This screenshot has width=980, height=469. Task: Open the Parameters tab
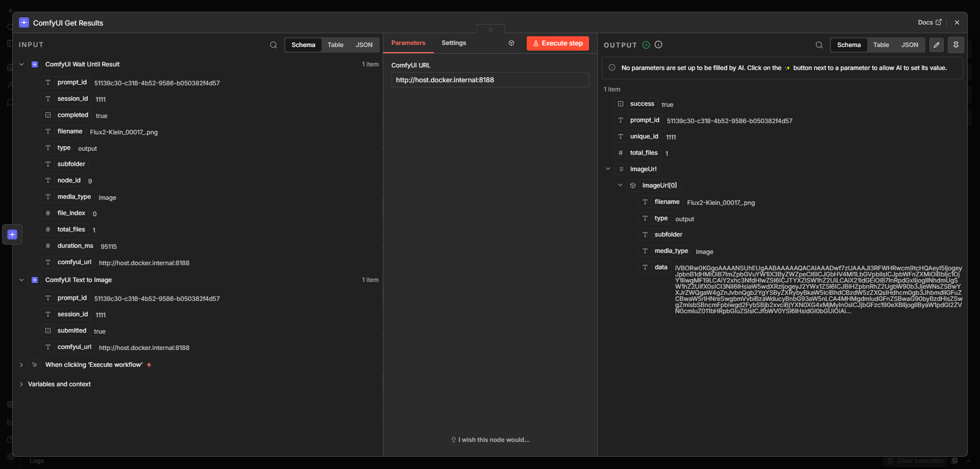[x=408, y=43]
